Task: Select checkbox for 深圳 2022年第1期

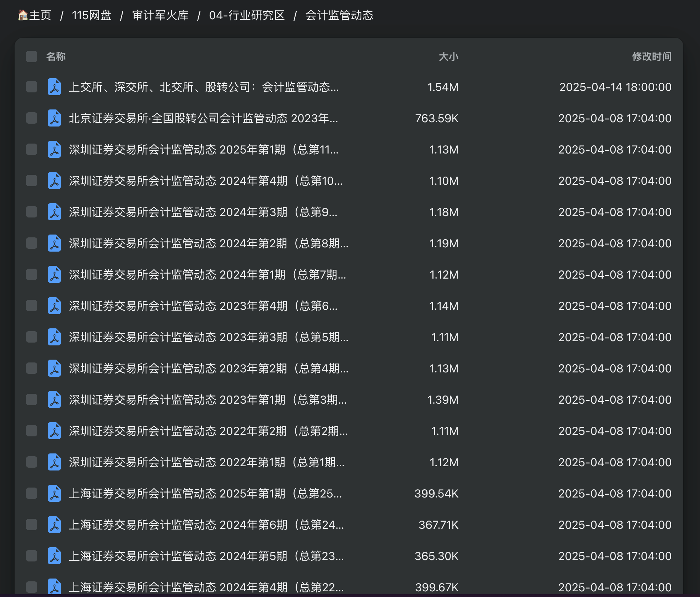Action: coord(32,462)
